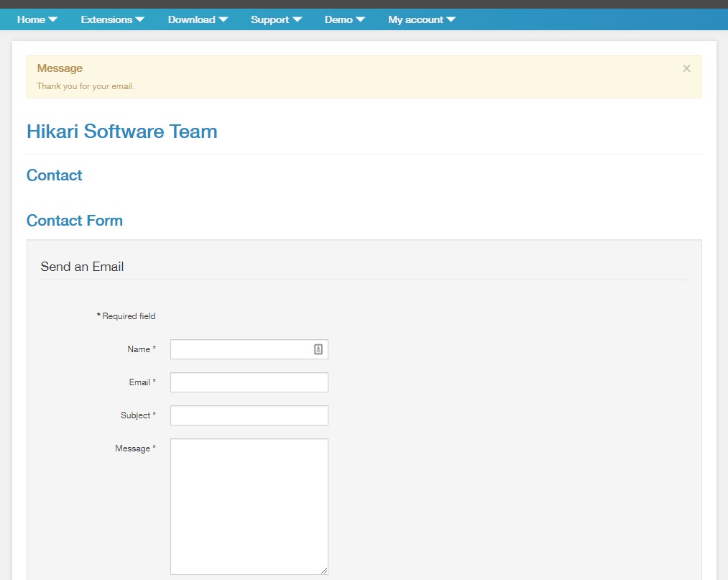Open the Home menu
This screenshot has width=728, height=580.
(37, 19)
